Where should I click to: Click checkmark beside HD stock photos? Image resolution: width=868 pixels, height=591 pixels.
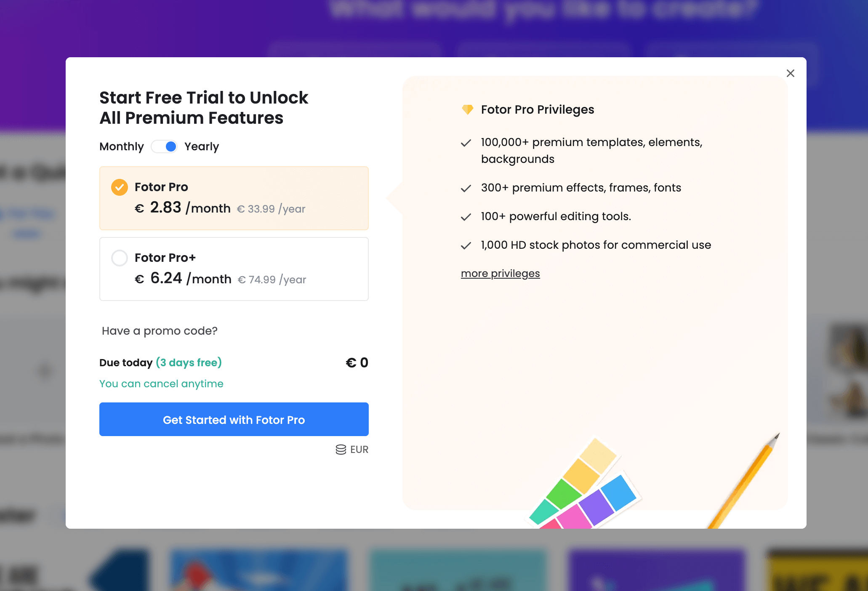[466, 245]
